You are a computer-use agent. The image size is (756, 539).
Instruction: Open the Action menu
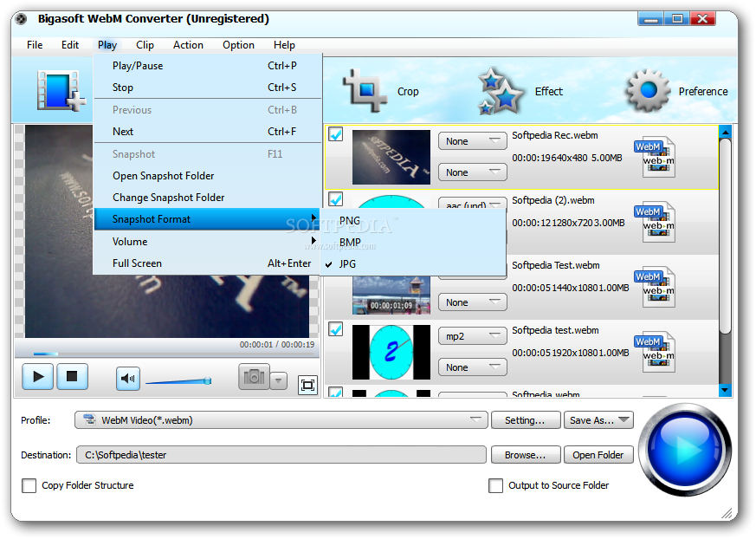coord(188,45)
